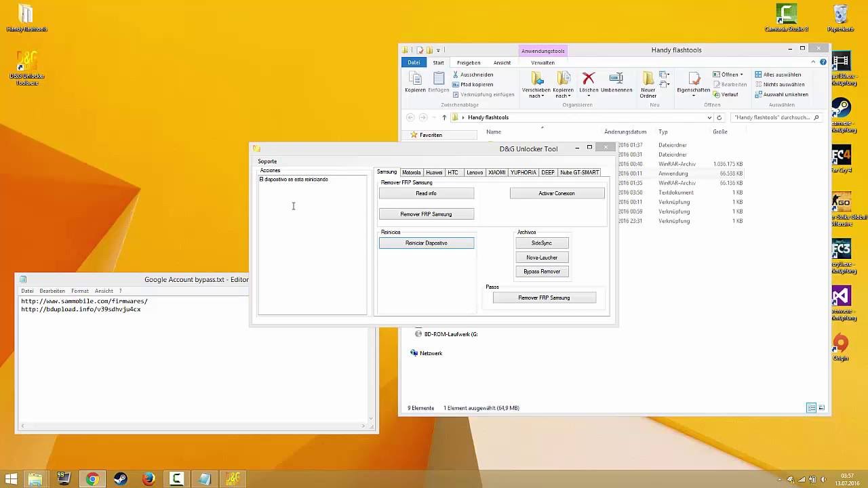
Task: Click the Ausschneiden scissors command
Action: pyautogui.click(x=473, y=75)
